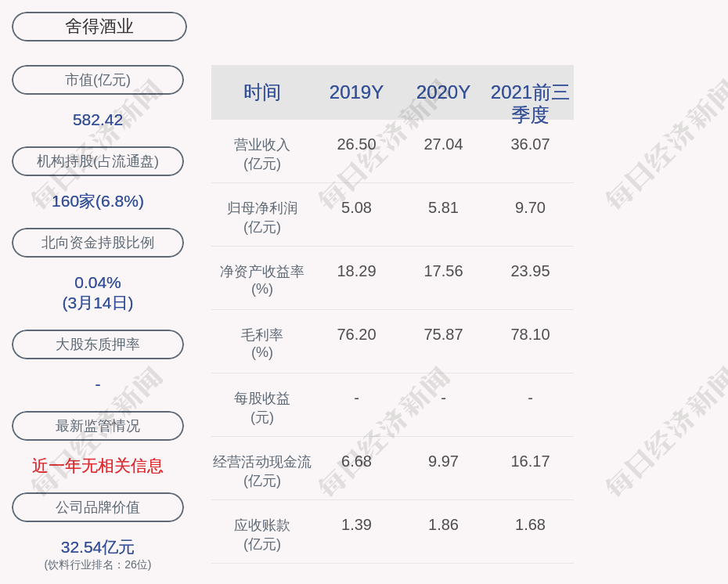Click the 2021 毛利率 value 78.10
The image size is (728, 584).
(x=530, y=334)
